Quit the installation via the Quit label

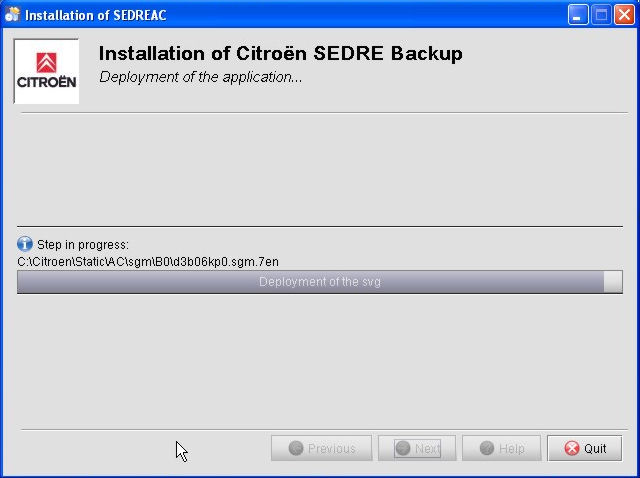596,448
